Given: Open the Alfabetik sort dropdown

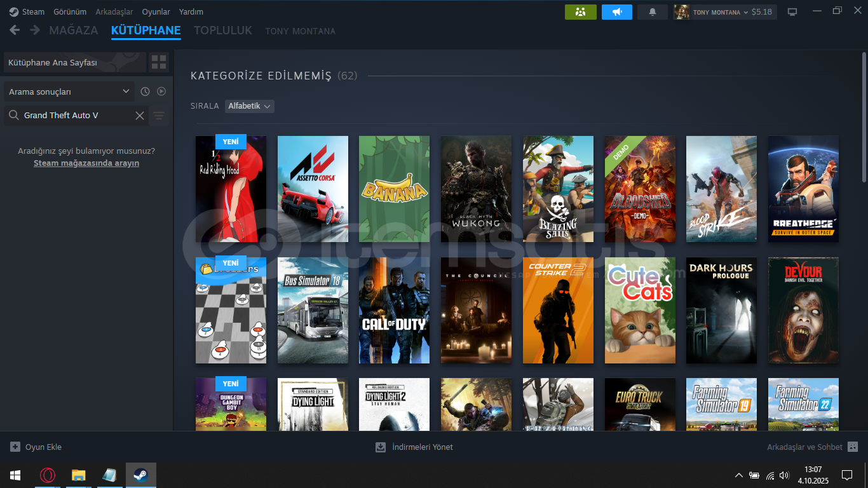Looking at the screenshot, I should pyautogui.click(x=250, y=106).
